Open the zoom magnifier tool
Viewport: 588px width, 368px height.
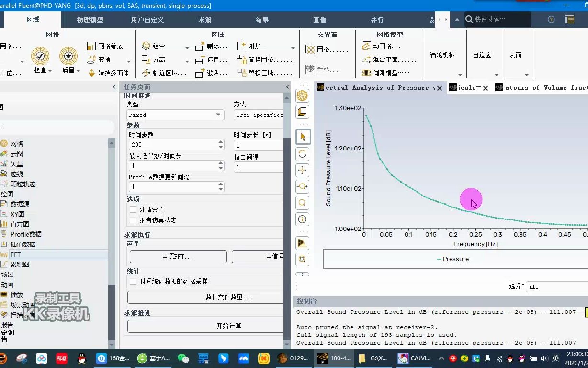(x=302, y=203)
